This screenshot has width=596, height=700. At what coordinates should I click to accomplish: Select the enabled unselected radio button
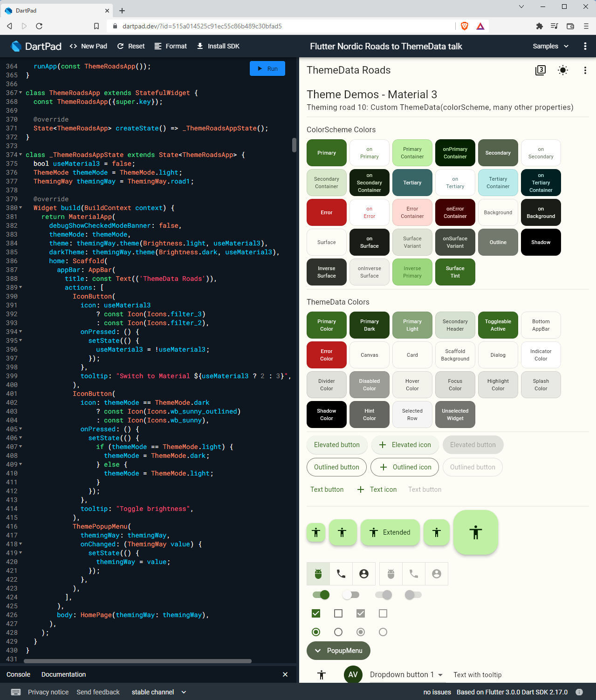(338, 632)
